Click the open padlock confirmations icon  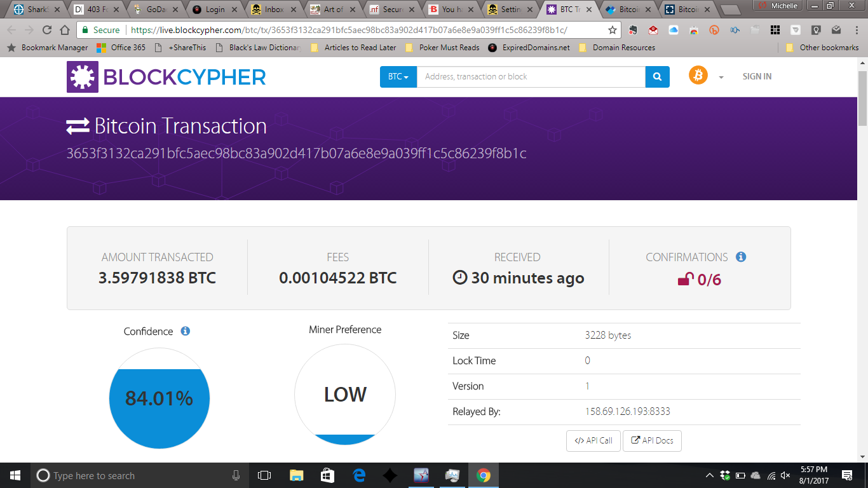coord(686,279)
